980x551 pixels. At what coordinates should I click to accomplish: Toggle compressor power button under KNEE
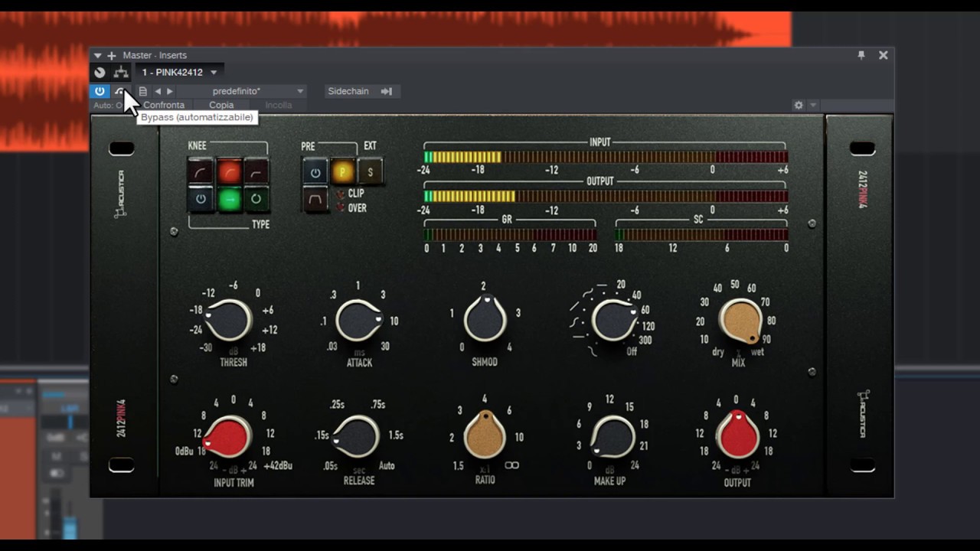(x=201, y=199)
